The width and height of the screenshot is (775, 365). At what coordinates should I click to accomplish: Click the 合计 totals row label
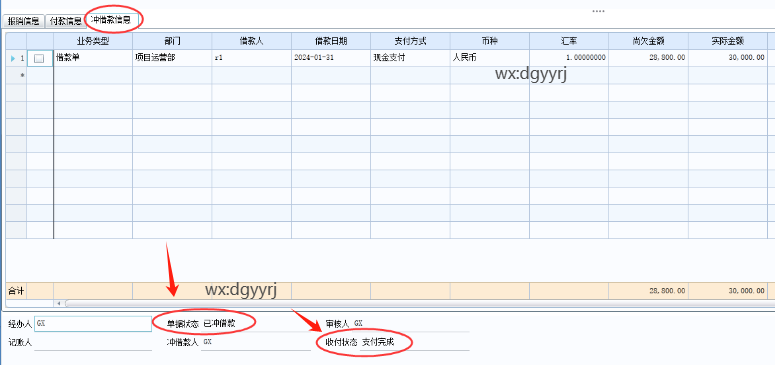tap(16, 291)
